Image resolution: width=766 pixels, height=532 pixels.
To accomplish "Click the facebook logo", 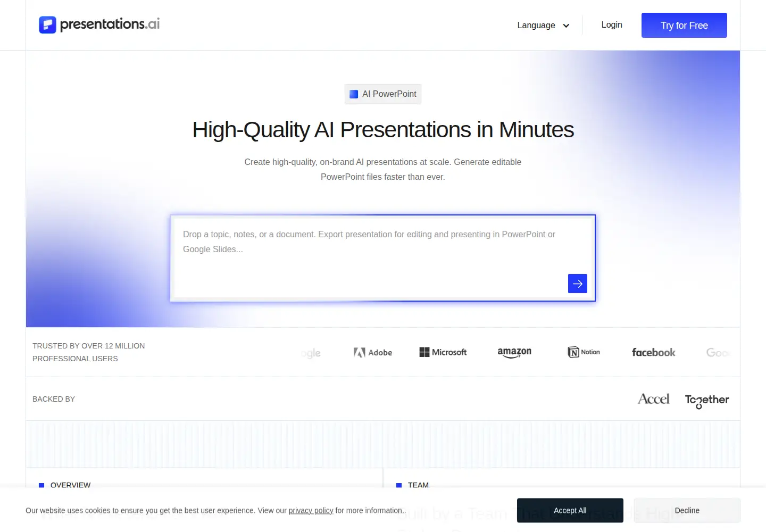I will pos(654,352).
